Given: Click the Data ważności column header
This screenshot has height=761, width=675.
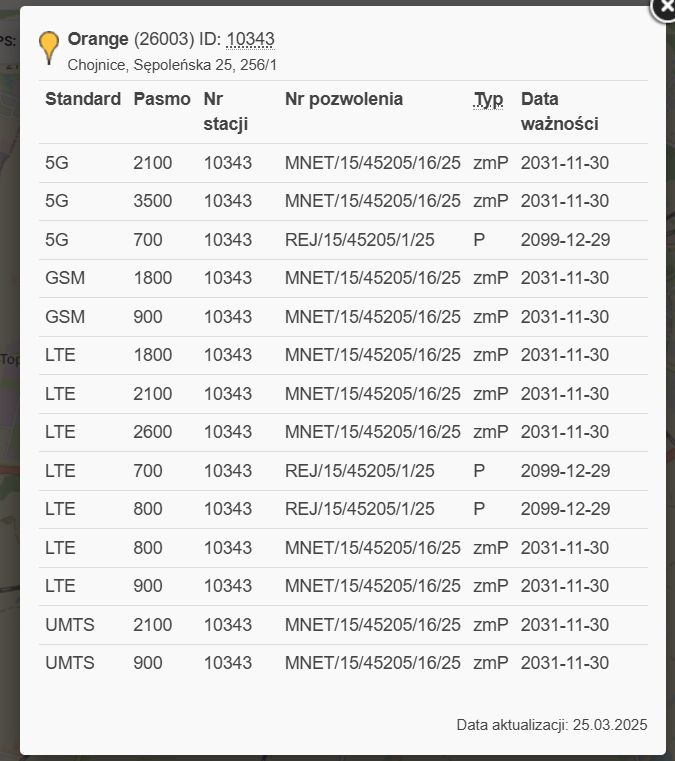Looking at the screenshot, I should point(559,111).
